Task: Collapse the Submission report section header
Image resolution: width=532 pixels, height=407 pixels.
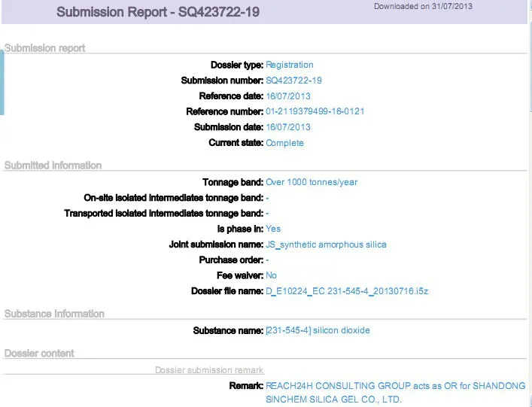Action: click(45, 48)
